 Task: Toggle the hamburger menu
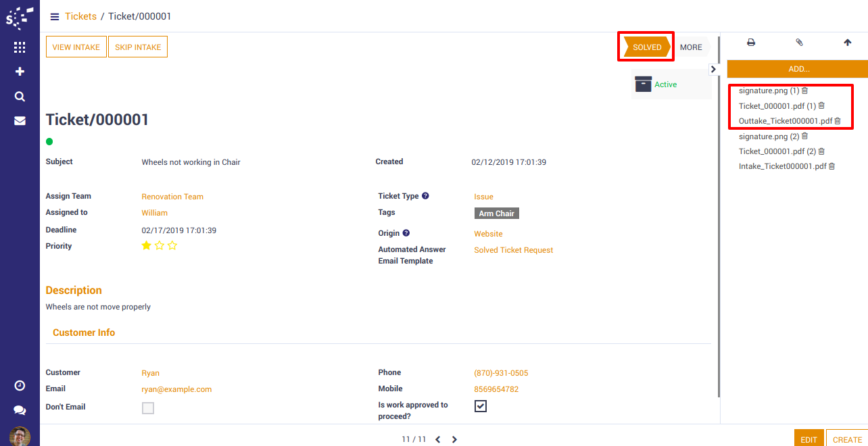[55, 17]
